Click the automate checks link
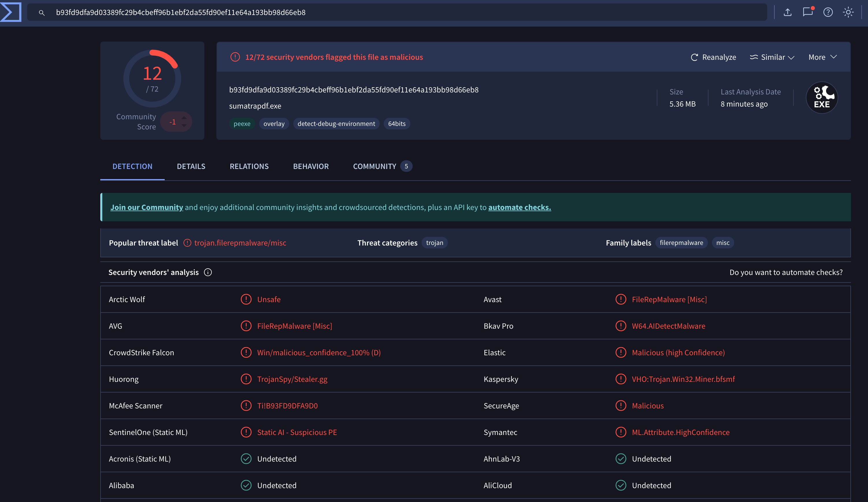The height and width of the screenshot is (502, 868). point(520,207)
